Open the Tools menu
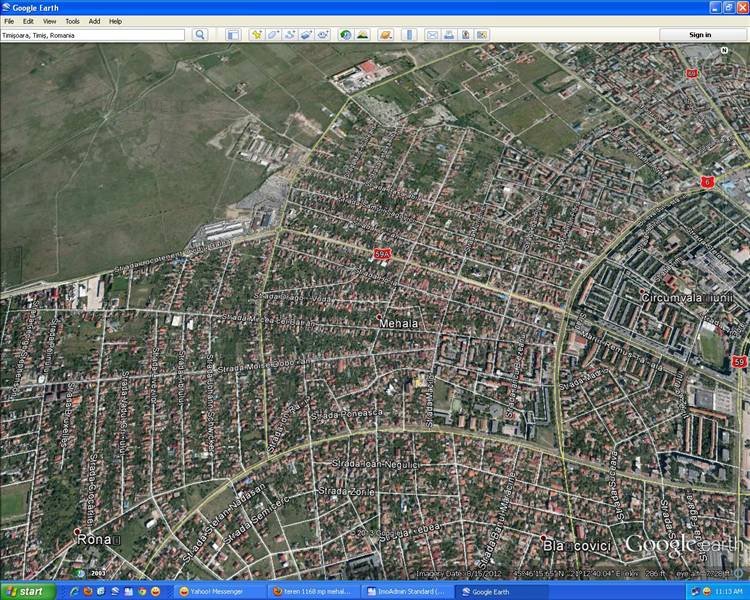This screenshot has width=750, height=600. click(72, 21)
